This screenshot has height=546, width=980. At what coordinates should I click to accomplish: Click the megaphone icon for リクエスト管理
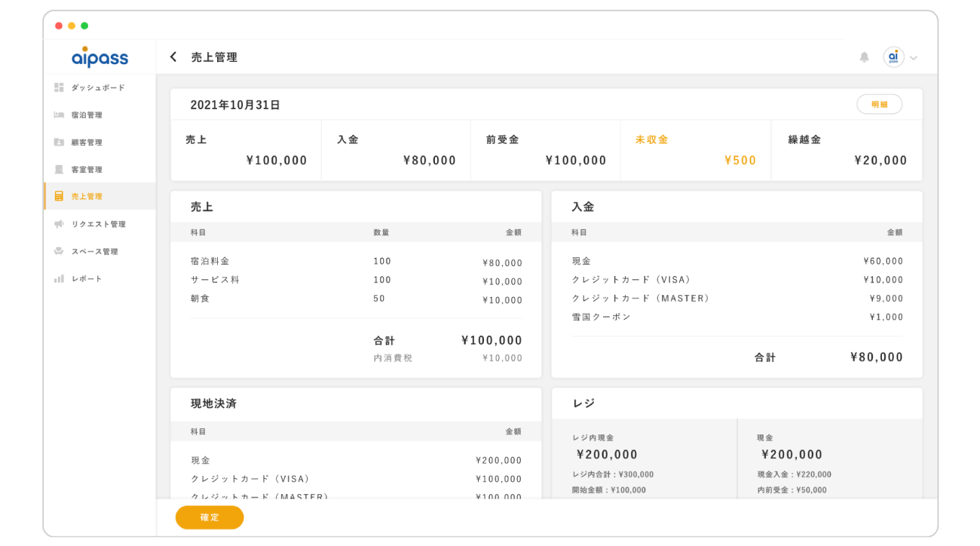coord(59,224)
